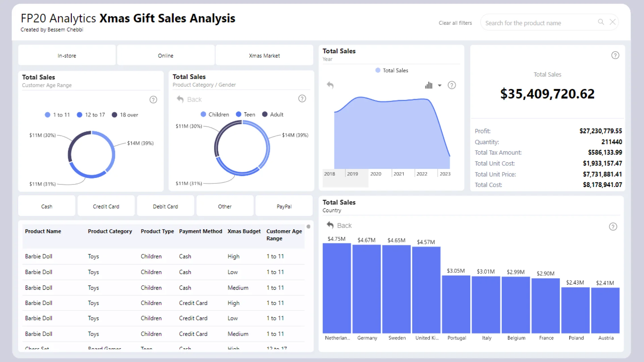Click the Total Tax Amount value $586,133.99
Viewport: 644px width, 362px height.
pyautogui.click(x=605, y=153)
